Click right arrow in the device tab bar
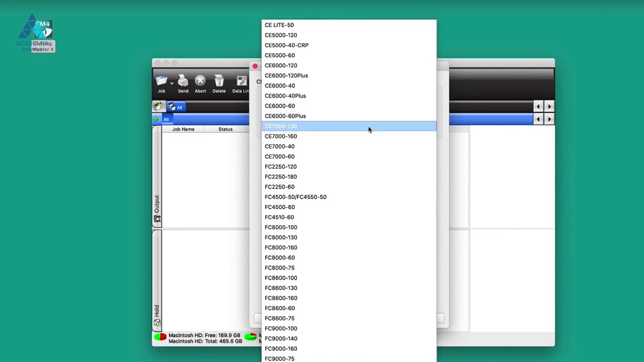 click(549, 107)
